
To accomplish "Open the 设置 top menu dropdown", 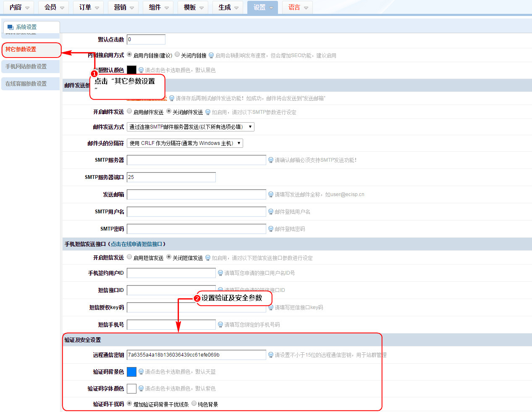I will [x=262, y=8].
